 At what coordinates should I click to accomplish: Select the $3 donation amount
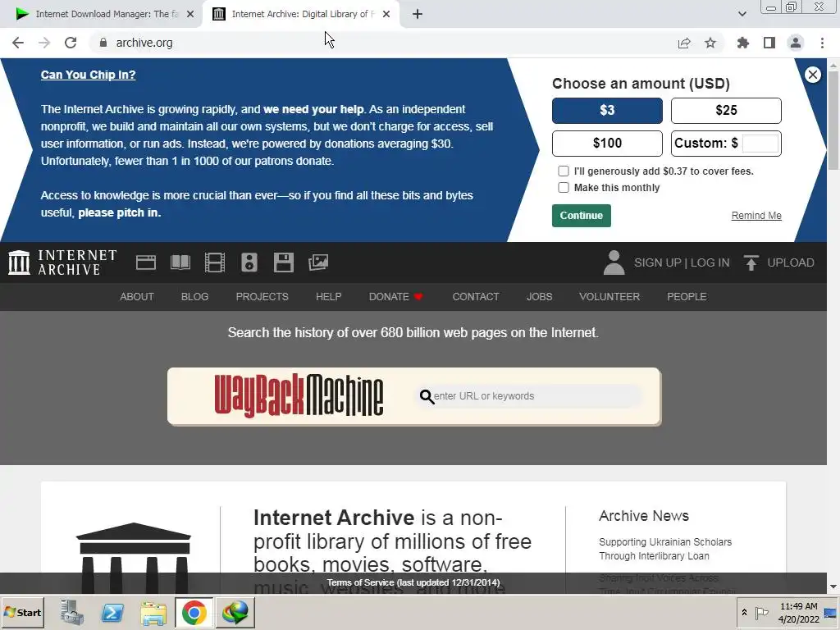click(x=607, y=111)
